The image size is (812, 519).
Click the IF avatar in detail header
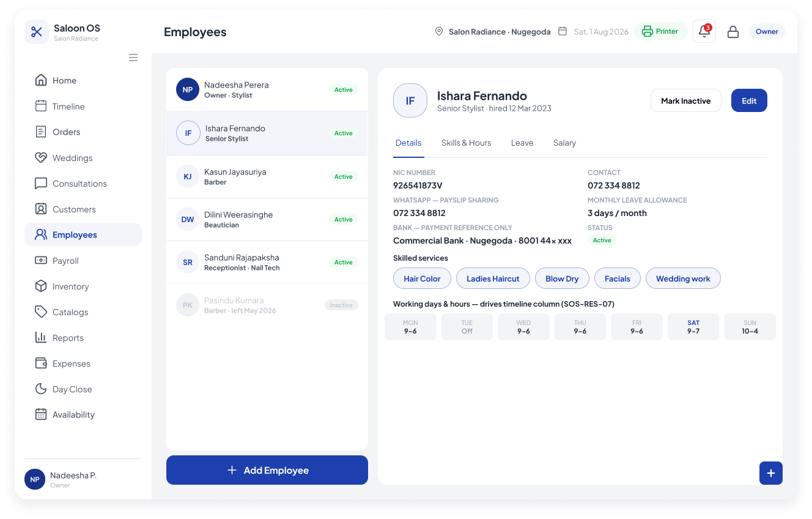(410, 100)
